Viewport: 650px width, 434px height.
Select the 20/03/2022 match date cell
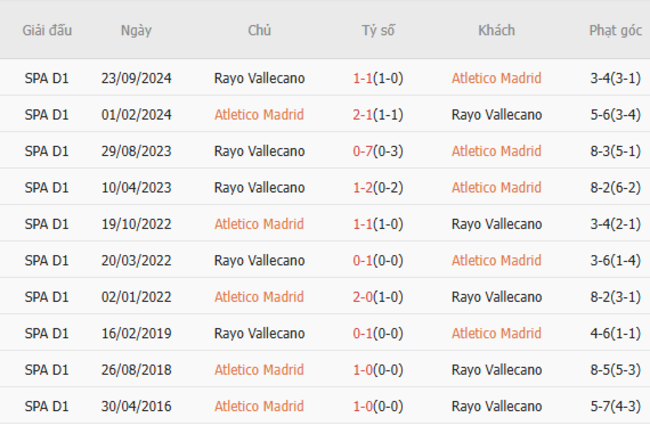tap(136, 261)
